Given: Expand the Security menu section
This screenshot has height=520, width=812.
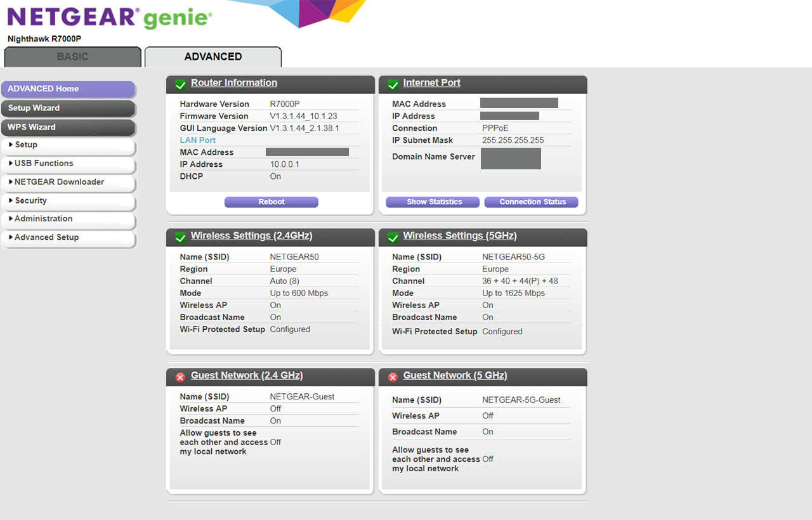Looking at the screenshot, I should tap(68, 201).
